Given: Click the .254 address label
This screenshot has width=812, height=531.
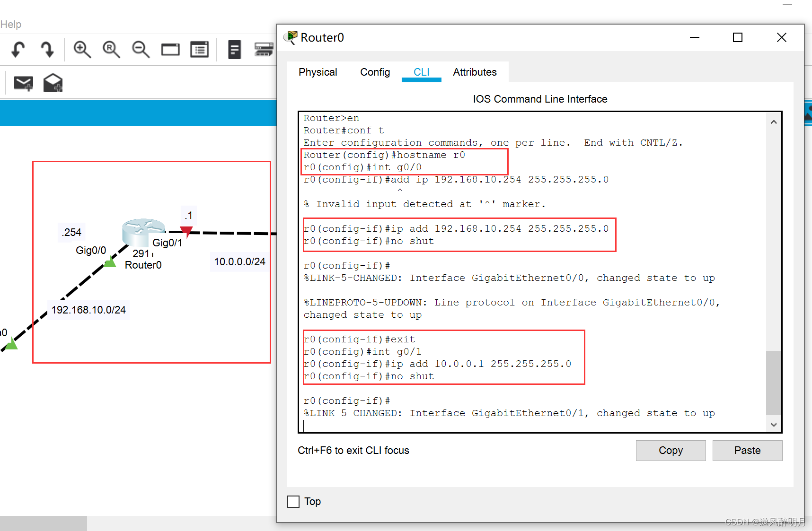Looking at the screenshot, I should click(x=71, y=233).
